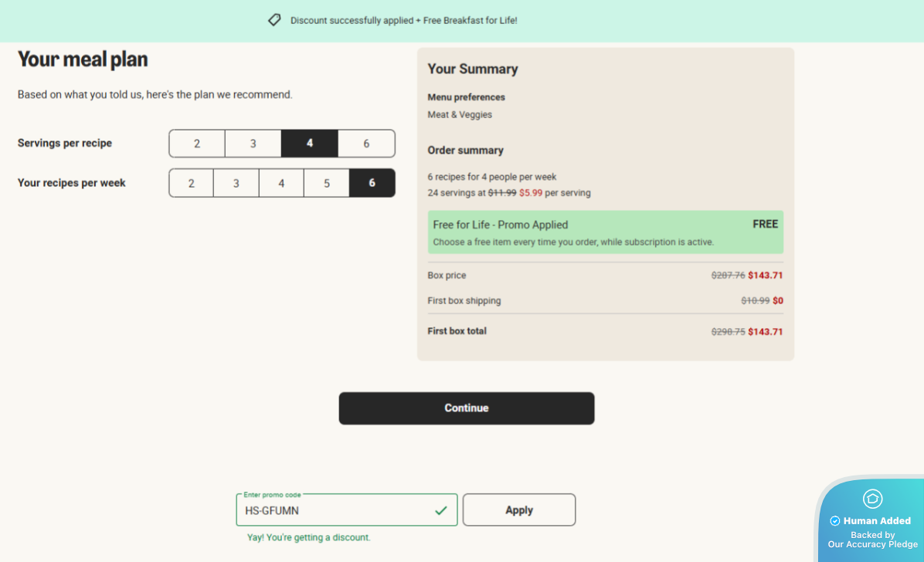Pick 6 servings per recipe
The height and width of the screenshot is (562, 924).
[366, 144]
